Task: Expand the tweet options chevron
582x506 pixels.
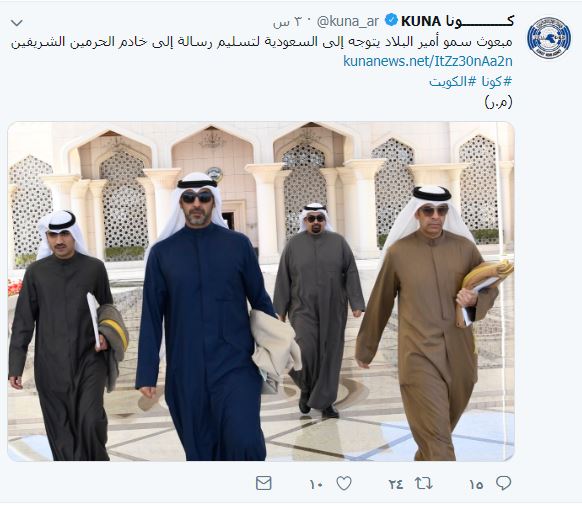Action: [x=17, y=23]
